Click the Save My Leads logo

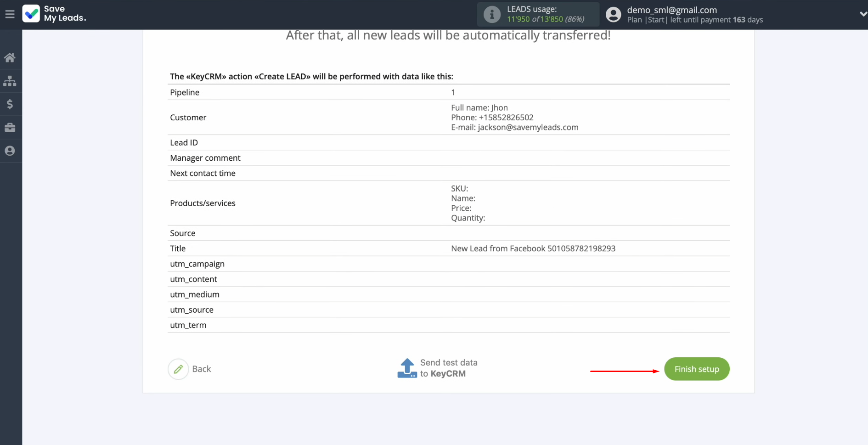tap(54, 14)
